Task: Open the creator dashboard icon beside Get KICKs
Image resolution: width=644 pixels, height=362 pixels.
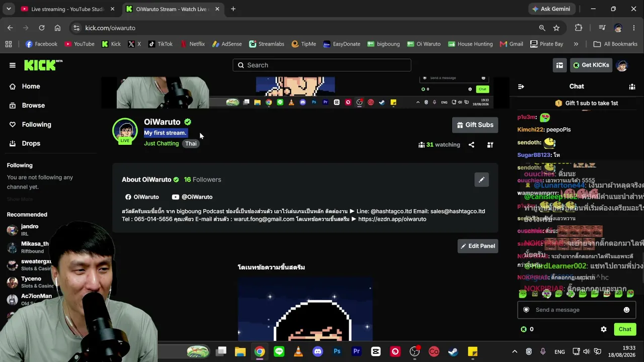Action: (559, 65)
